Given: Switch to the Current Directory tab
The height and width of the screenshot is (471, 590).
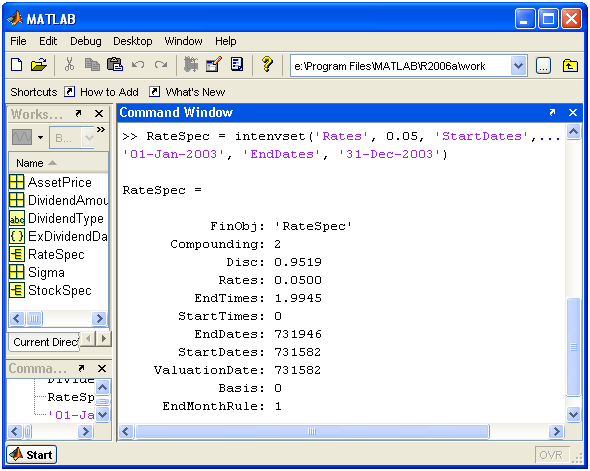Looking at the screenshot, I should [x=45, y=342].
